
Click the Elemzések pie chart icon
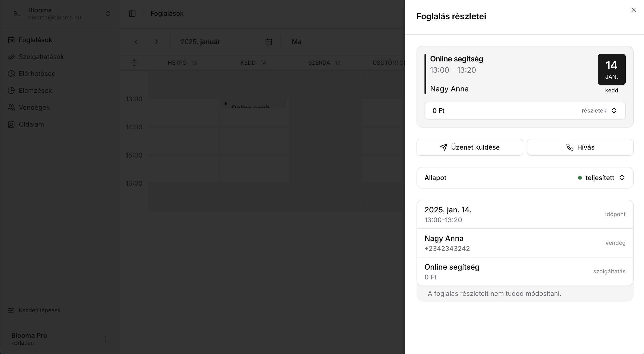click(x=11, y=90)
